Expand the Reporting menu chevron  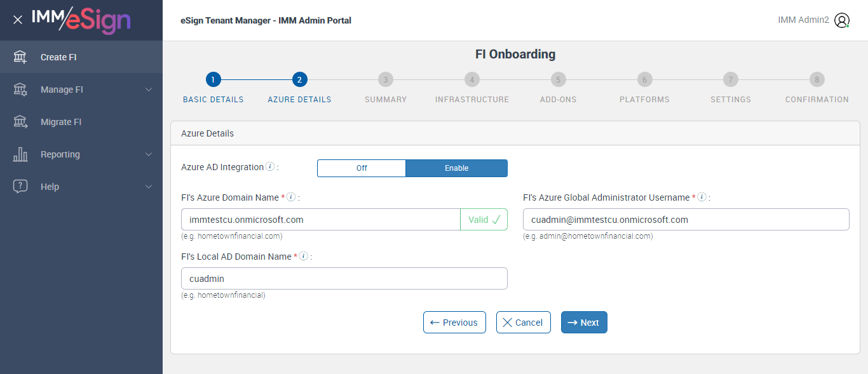click(149, 154)
